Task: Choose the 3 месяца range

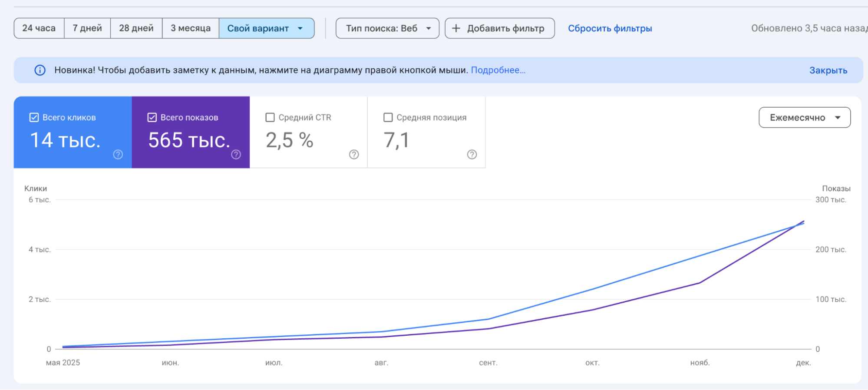Action: pos(191,29)
